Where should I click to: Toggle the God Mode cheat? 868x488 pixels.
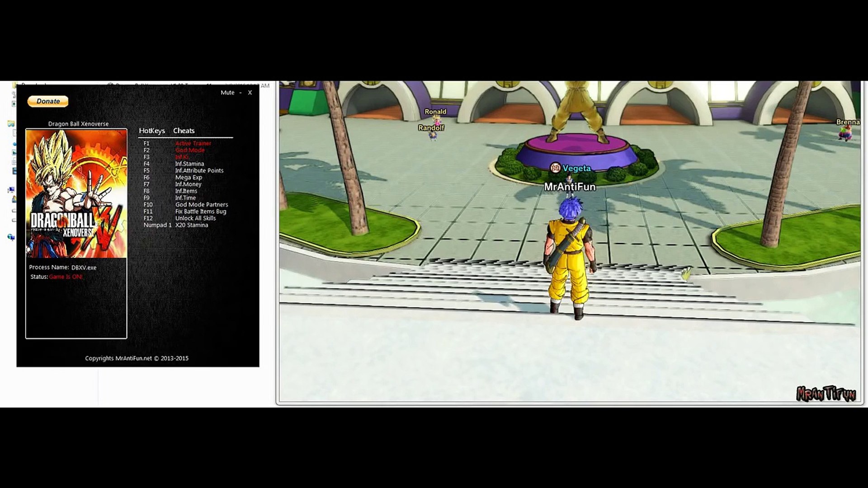[190, 150]
